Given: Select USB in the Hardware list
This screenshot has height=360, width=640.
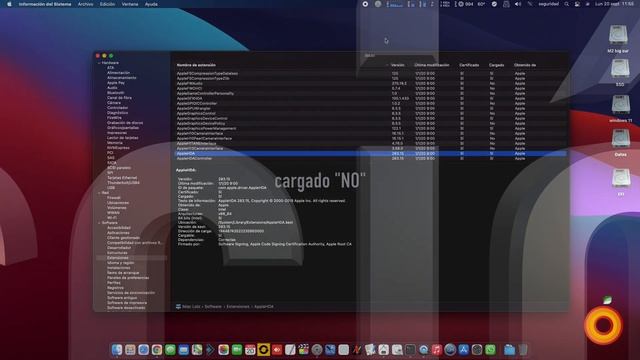Looking at the screenshot, I should point(111,188).
